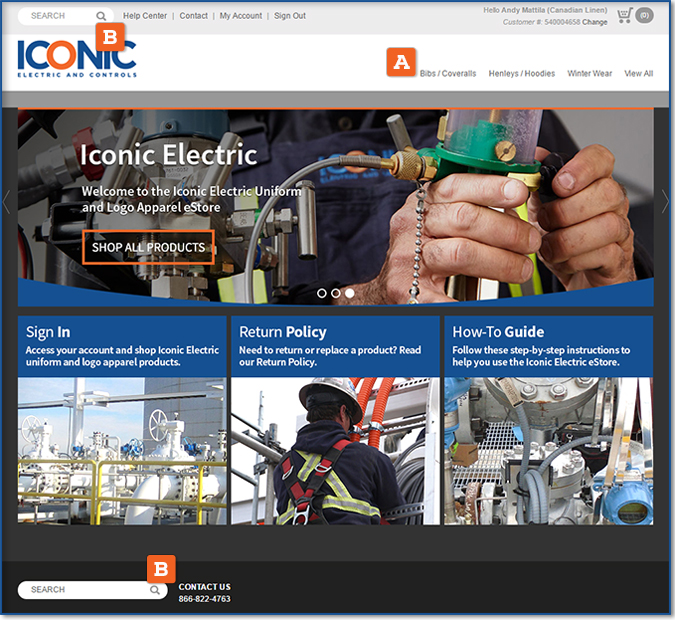
Task: Click the Sign Out link
Action: [x=290, y=16]
